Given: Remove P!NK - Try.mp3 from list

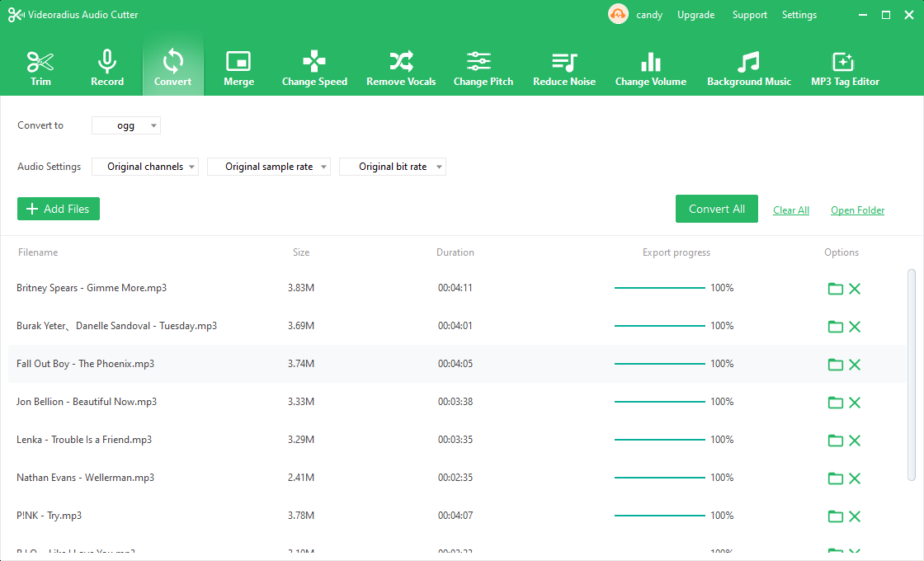Looking at the screenshot, I should point(855,516).
